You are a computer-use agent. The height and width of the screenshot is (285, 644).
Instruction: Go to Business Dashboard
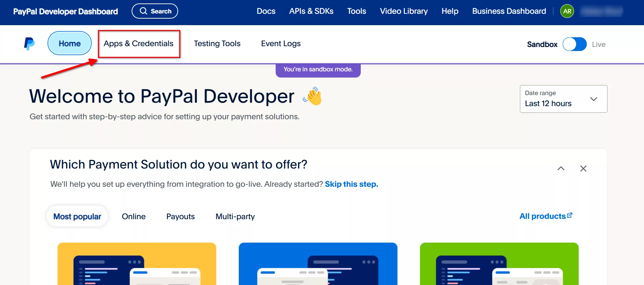pos(509,11)
